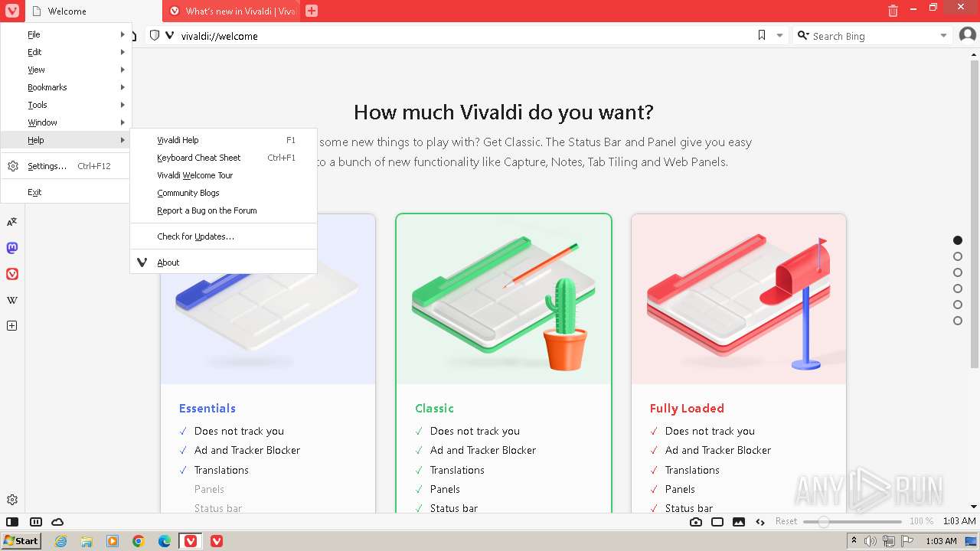Click Check for Updates

tap(224, 236)
